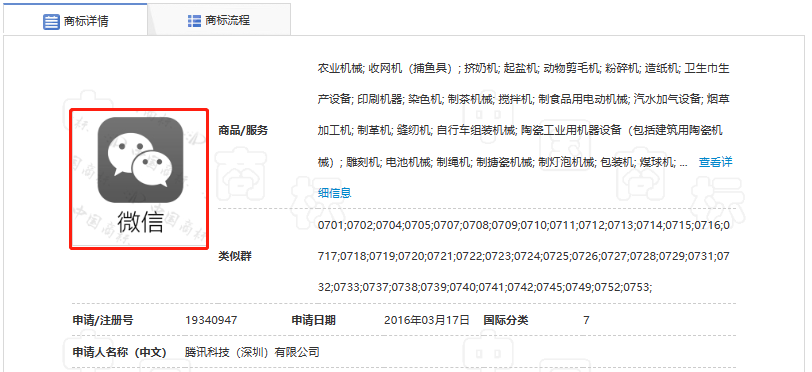812x372 pixels.
Task: Select the date 2016年03月17日
Action: coord(427,320)
